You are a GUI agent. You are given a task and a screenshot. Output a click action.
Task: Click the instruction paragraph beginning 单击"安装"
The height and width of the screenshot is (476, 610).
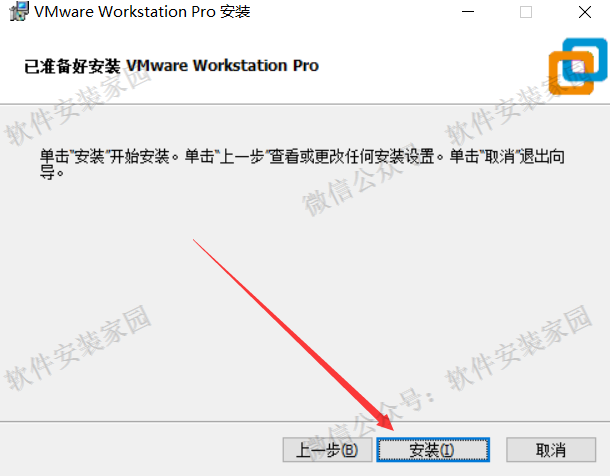(x=302, y=163)
